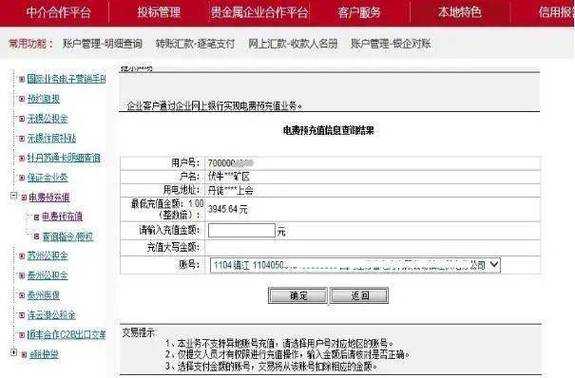Click the node icon beside 保证金业务
Image resolution: width=575 pixels, height=378 pixels.
tap(22, 177)
